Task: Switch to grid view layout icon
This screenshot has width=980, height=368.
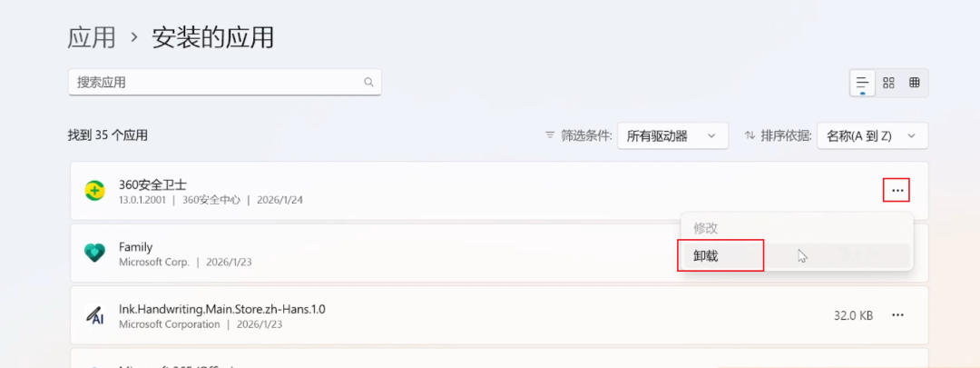Action: 888,83
